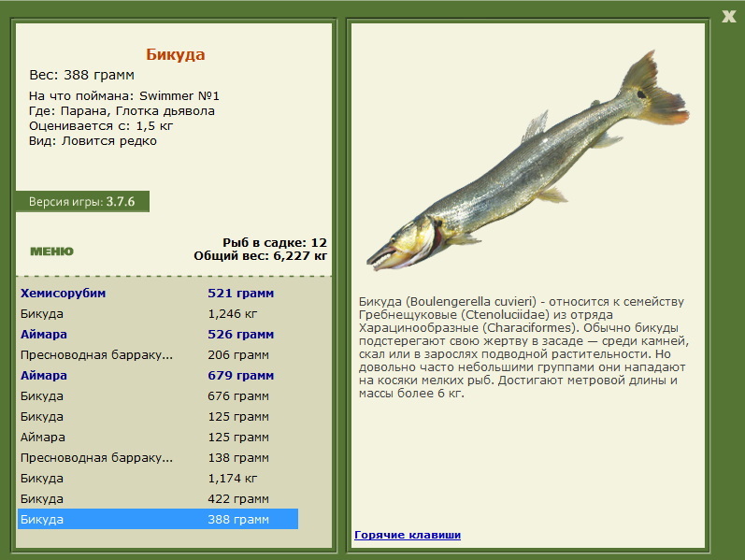
Task: Select Пресноводная барраку... 206 грамм row
Action: 158,355
